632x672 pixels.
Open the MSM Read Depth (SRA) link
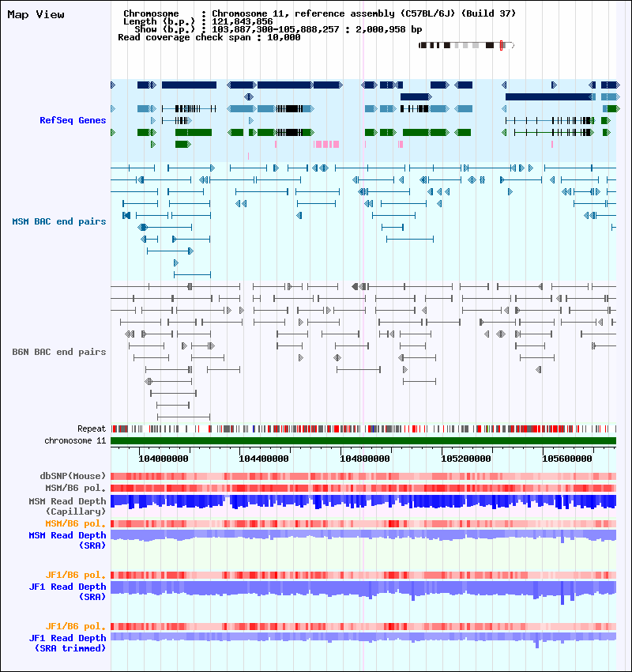click(x=67, y=541)
